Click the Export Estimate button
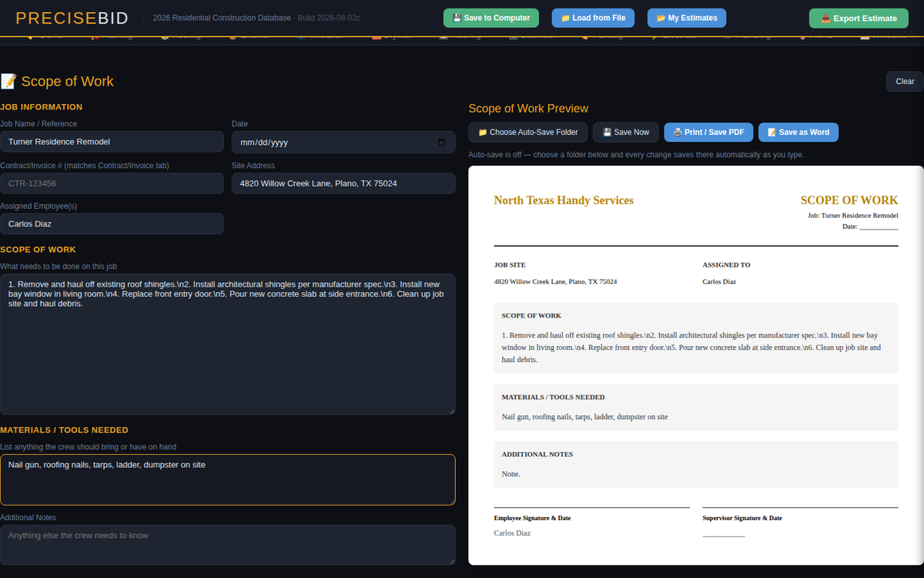 tap(859, 18)
